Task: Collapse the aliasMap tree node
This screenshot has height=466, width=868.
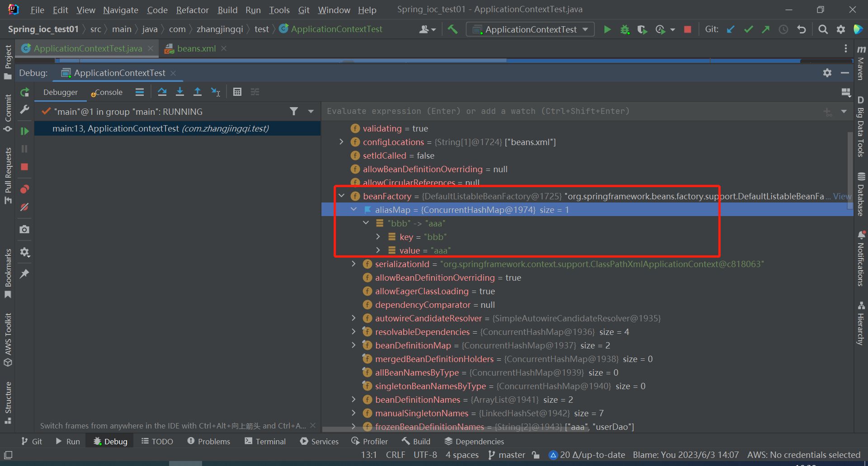Action: (x=354, y=209)
